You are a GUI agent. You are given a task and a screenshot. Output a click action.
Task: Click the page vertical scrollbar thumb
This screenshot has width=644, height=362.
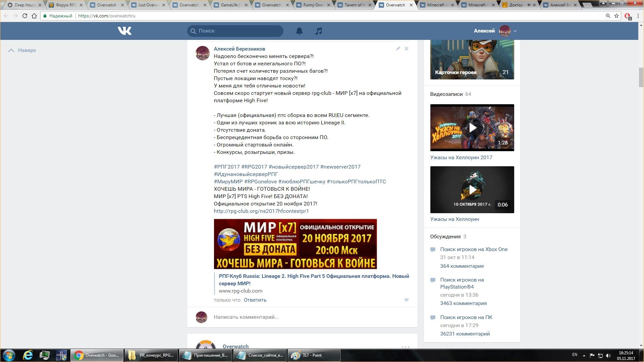tap(641, 77)
